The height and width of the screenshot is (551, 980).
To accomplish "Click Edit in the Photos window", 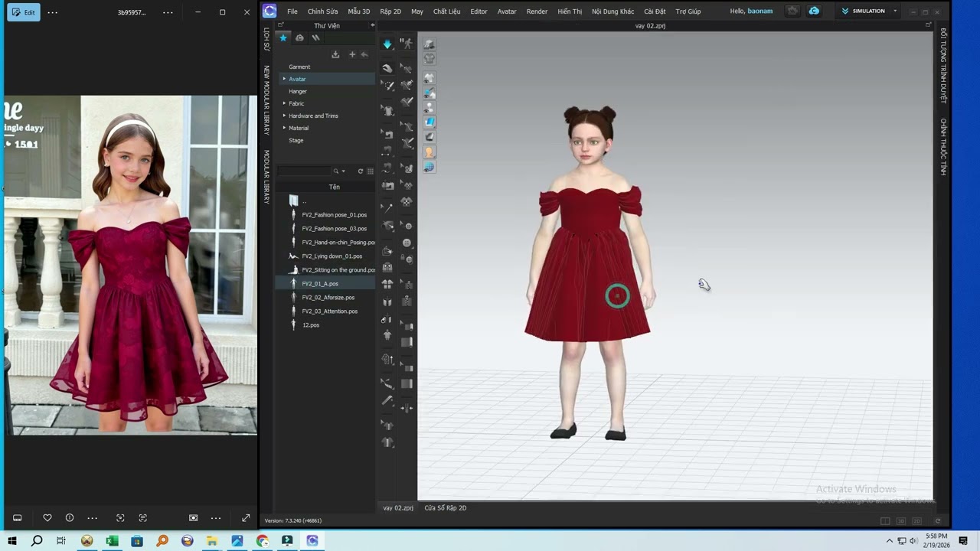I will (x=24, y=12).
